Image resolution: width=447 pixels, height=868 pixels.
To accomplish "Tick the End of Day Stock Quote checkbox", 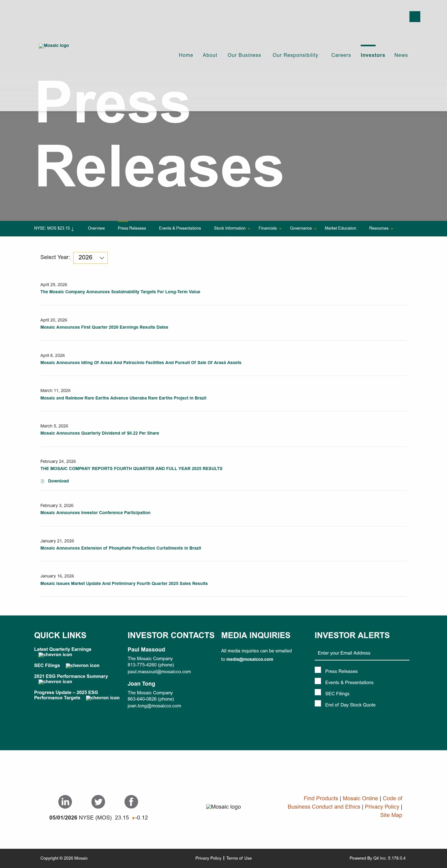I will (x=318, y=703).
